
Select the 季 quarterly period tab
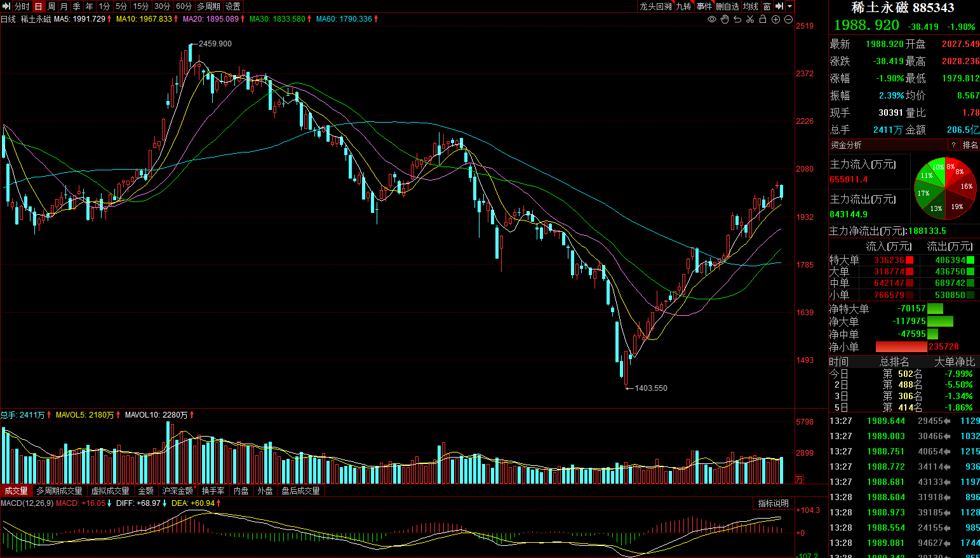(x=77, y=6)
